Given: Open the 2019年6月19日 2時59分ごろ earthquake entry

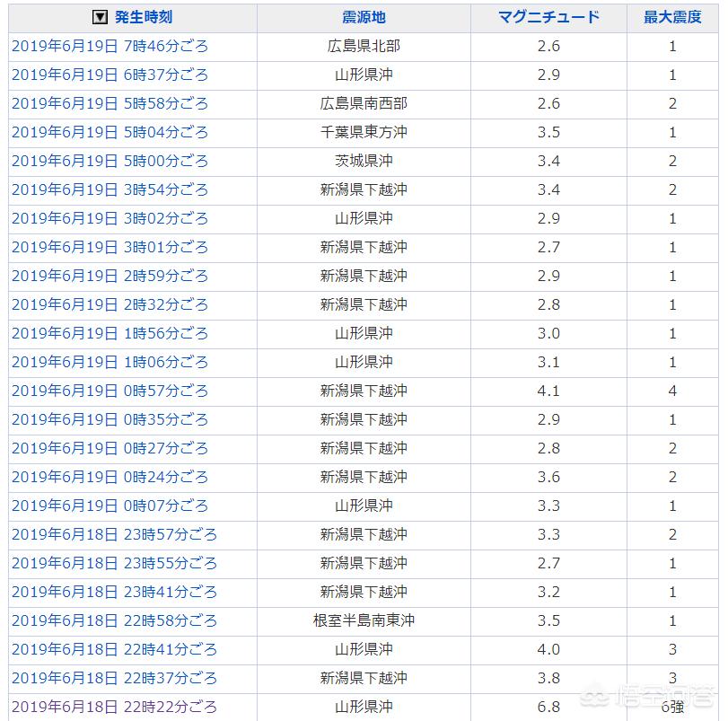Looking at the screenshot, I should click(110, 277).
